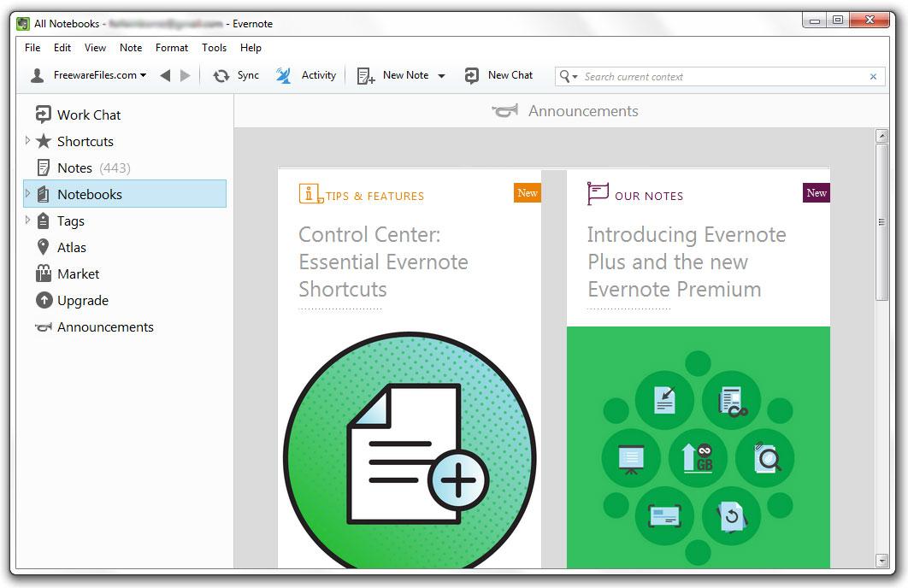Click the note-import icon in green graphic
Image resolution: width=908 pixels, height=588 pixels.
click(664, 400)
